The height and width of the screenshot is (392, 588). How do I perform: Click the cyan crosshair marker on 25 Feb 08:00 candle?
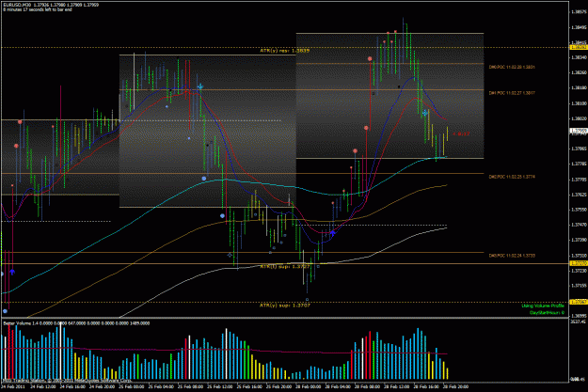click(200, 86)
